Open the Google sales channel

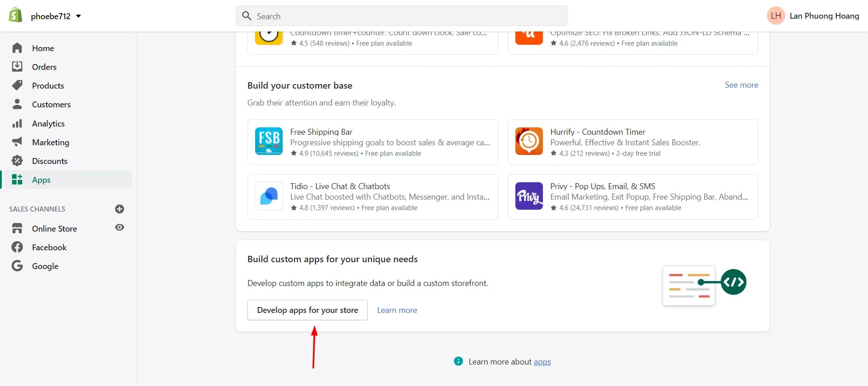click(45, 266)
